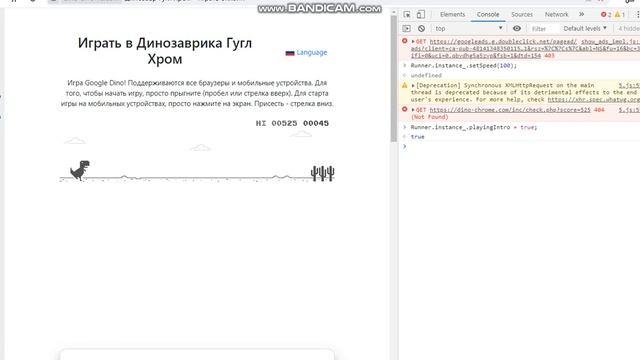The width and height of the screenshot is (640, 360).
Task: Switch to the Sources tab
Action: 522,14
